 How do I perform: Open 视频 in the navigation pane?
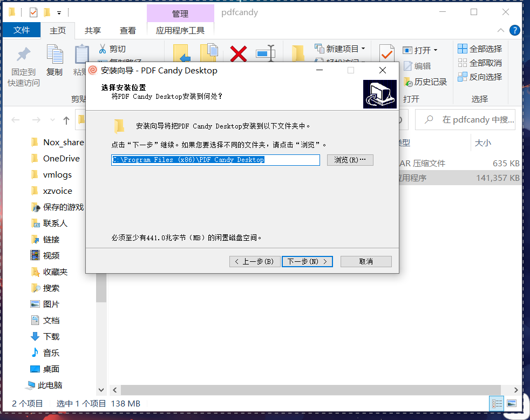tap(45, 256)
